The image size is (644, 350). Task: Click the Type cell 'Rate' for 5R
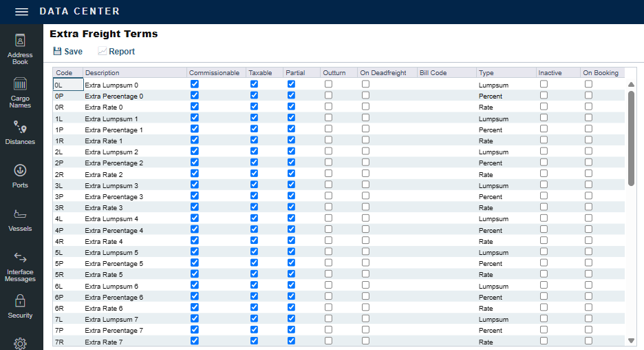click(x=506, y=274)
